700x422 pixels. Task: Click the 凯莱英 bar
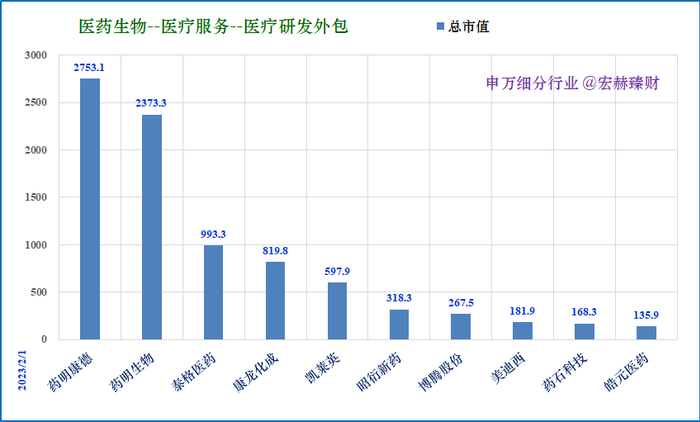click(x=337, y=311)
